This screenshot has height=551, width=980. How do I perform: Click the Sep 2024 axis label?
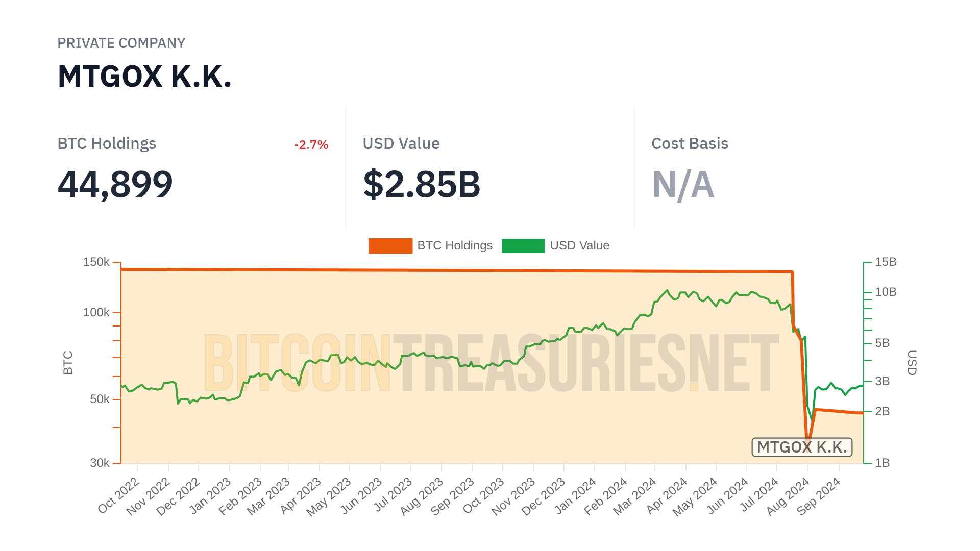point(818,496)
